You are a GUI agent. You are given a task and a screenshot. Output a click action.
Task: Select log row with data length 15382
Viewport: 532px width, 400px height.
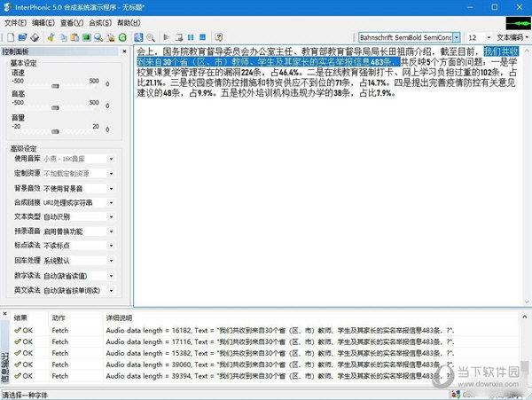[x=264, y=353]
